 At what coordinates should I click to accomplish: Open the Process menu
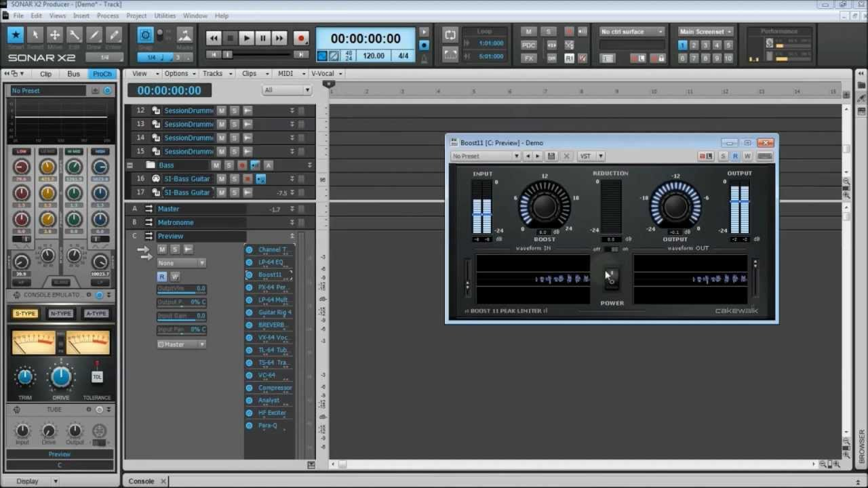click(x=107, y=16)
